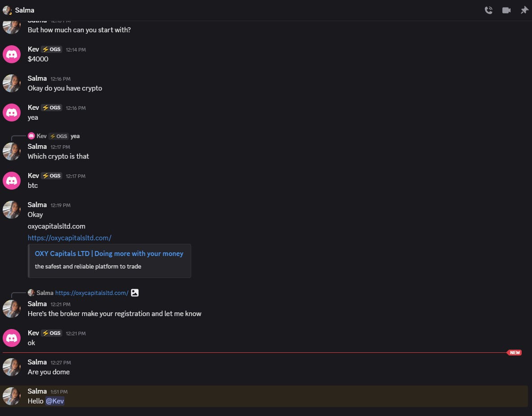Click Salma's username on 'Which crypto is that'

click(37, 147)
